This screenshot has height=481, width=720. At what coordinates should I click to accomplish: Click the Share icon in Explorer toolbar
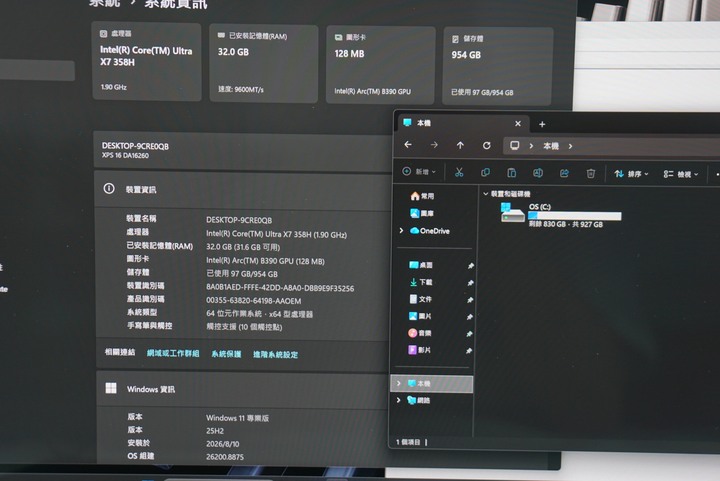point(564,173)
